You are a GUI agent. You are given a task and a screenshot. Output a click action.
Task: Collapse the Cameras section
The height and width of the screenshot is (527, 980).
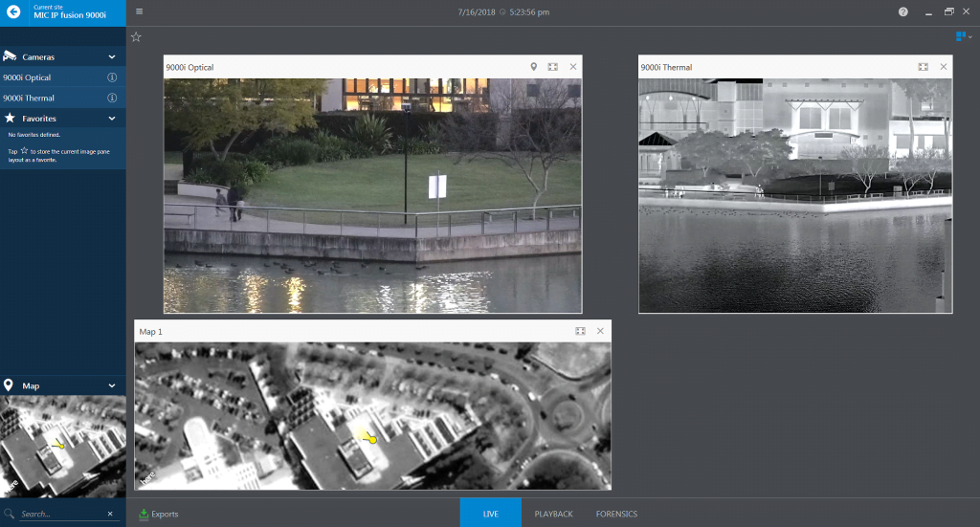[x=112, y=57]
